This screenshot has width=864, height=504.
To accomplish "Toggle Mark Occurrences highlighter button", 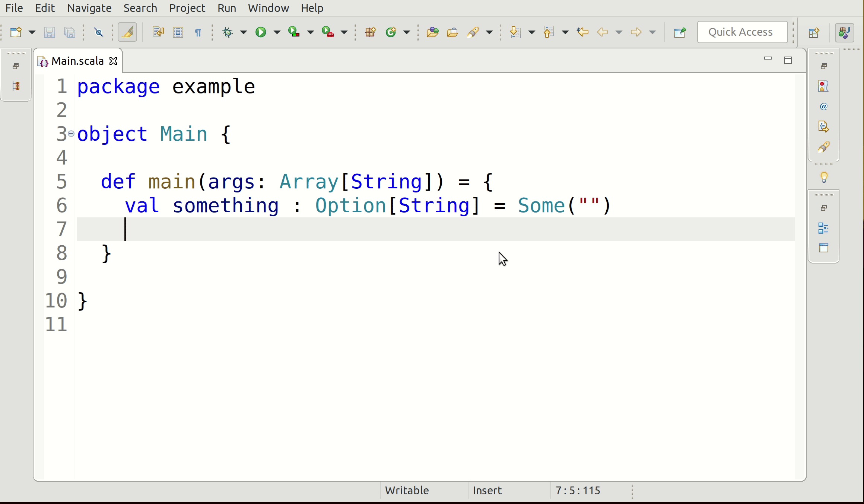I will click(127, 32).
